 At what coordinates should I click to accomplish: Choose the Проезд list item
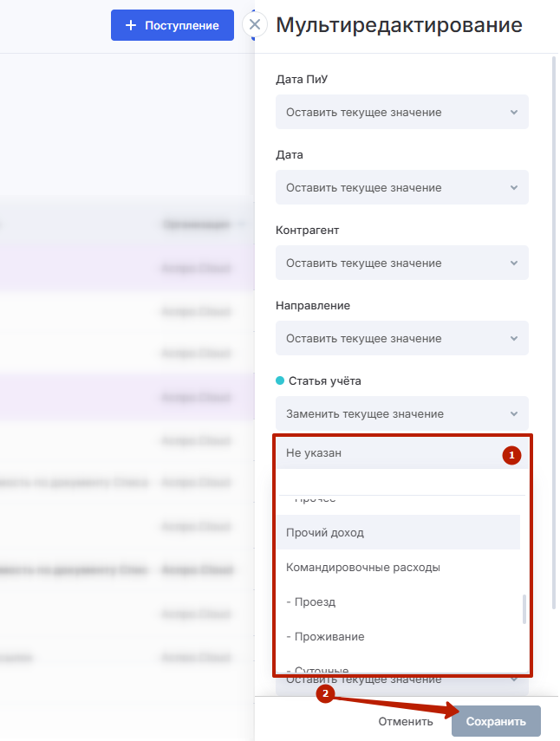tap(399, 602)
